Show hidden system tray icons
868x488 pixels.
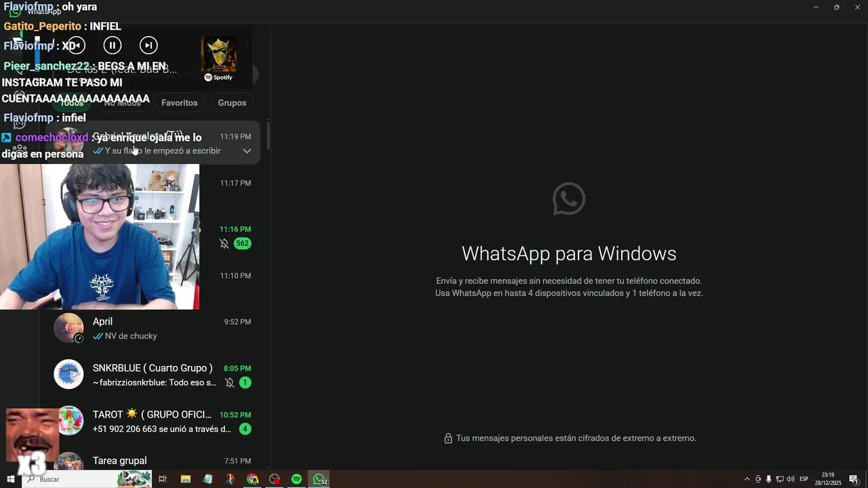tap(747, 479)
